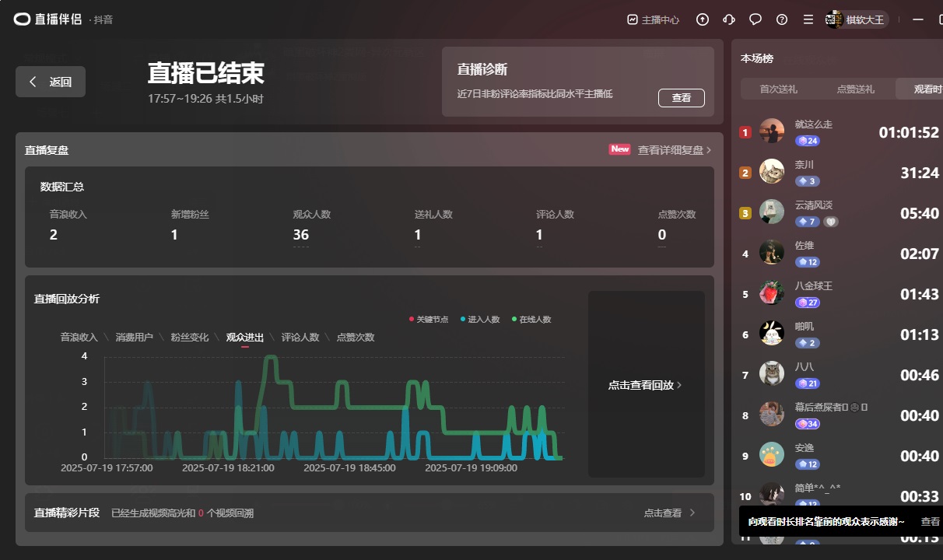Select the 评论人数 chart tab
The width and height of the screenshot is (943, 560).
point(300,338)
